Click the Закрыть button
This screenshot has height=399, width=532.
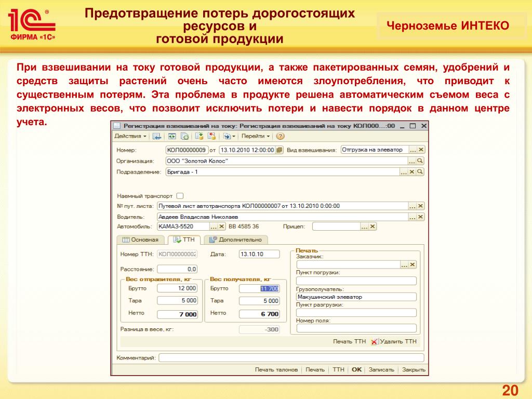pos(414,370)
